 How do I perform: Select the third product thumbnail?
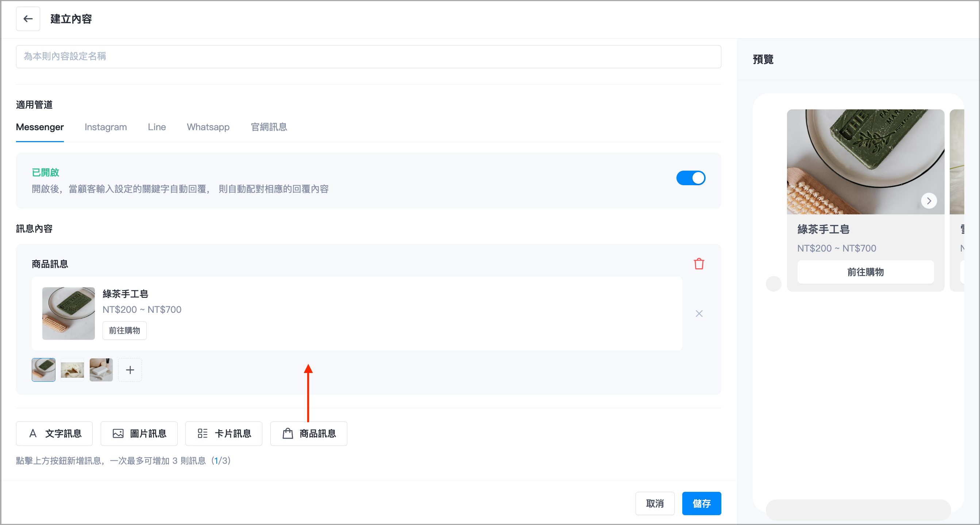click(x=101, y=370)
